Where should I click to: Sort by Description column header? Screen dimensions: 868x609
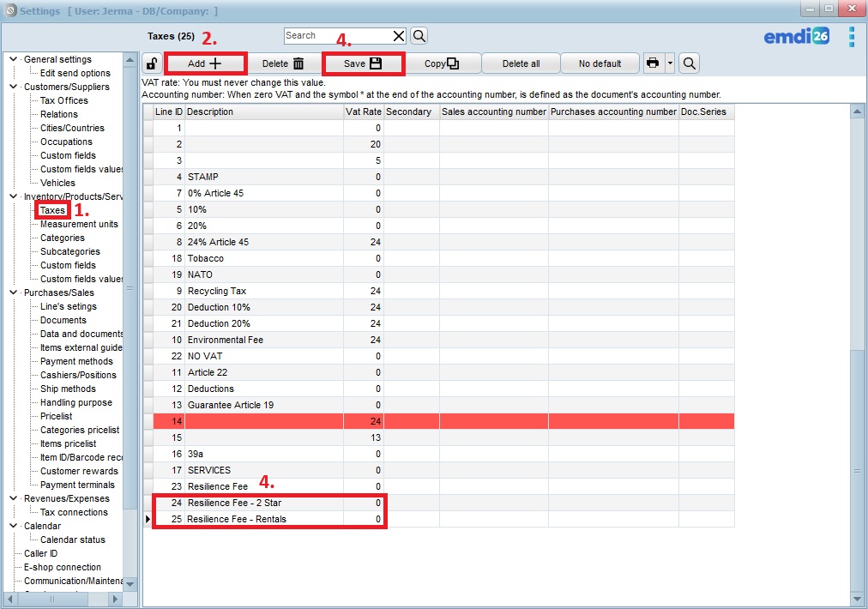[x=265, y=112]
